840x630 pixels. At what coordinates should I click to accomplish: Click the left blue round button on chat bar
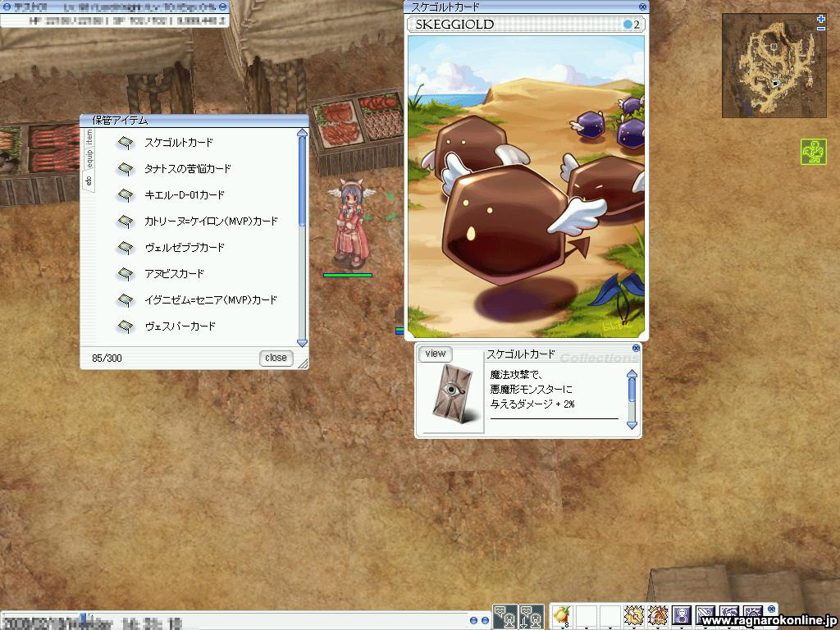(x=473, y=620)
